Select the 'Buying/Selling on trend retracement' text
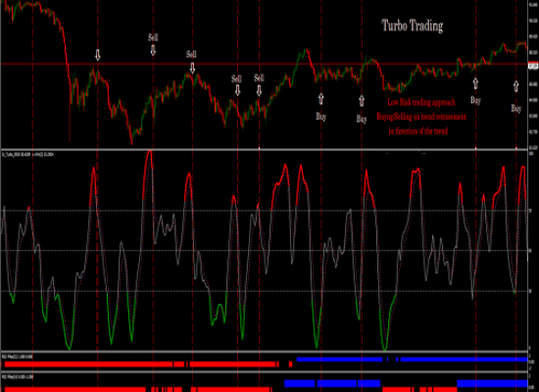This screenshot has height=392, width=539. click(x=421, y=117)
